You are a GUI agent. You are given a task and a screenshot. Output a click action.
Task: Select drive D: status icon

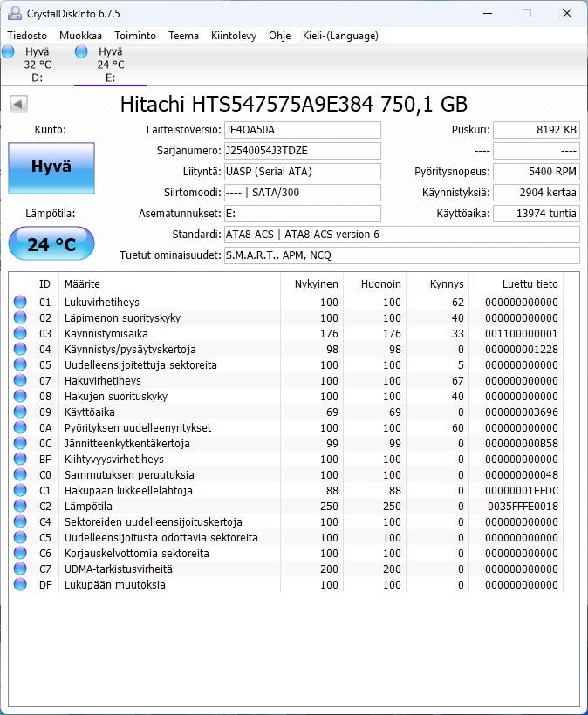(8, 51)
